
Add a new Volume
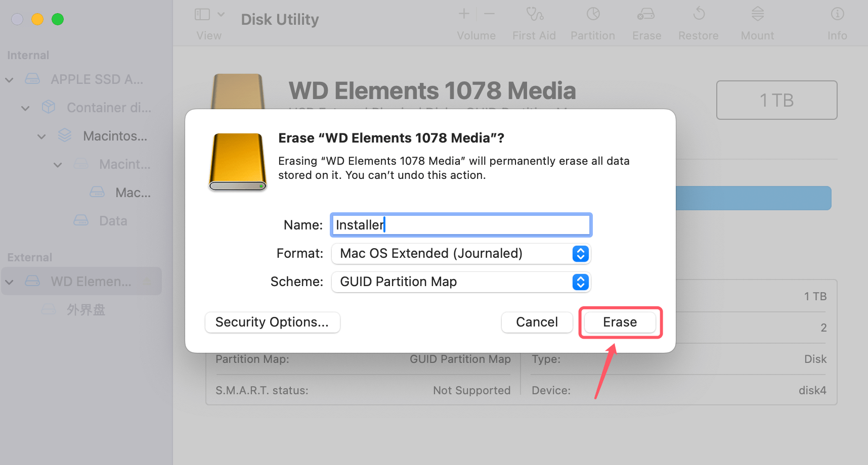pyautogui.click(x=463, y=14)
